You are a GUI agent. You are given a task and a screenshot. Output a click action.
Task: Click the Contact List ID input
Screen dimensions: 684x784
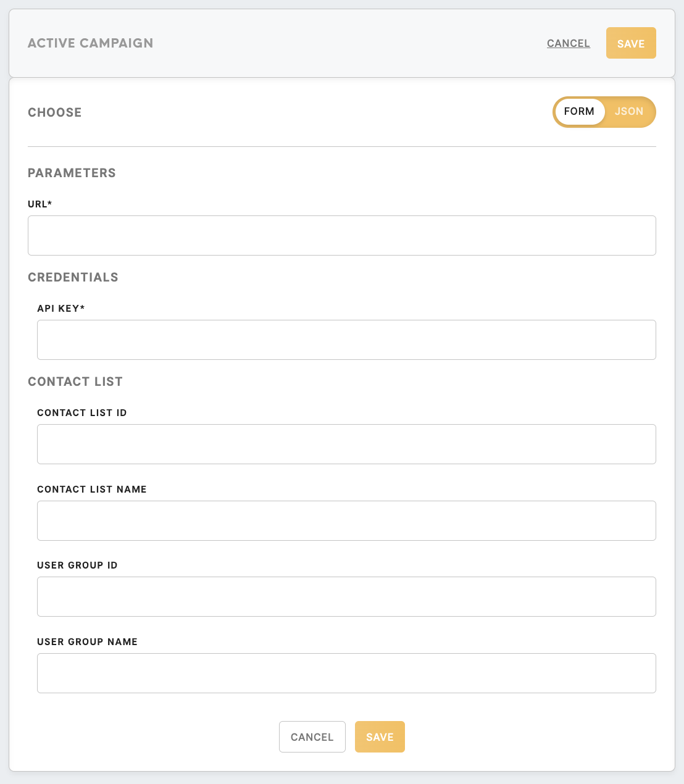point(346,444)
